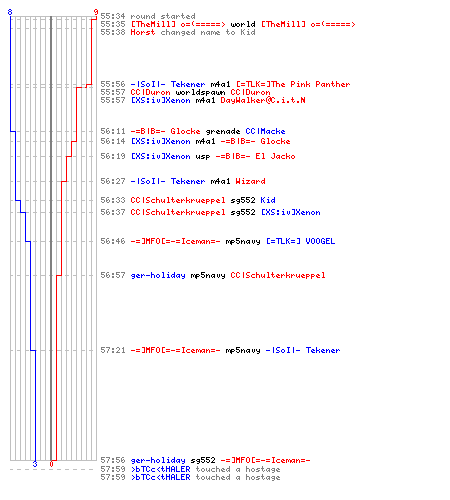
Task: Select the 56:37 sg552 kill on Xenon
Action: tap(210, 212)
